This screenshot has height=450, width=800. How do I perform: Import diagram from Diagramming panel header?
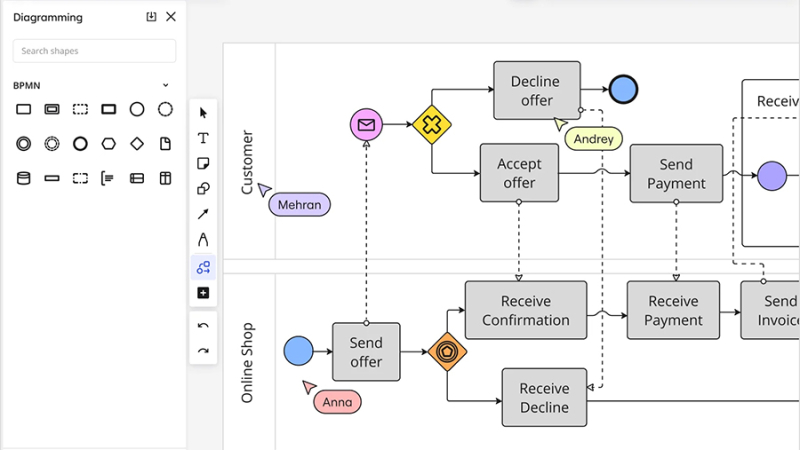(151, 17)
